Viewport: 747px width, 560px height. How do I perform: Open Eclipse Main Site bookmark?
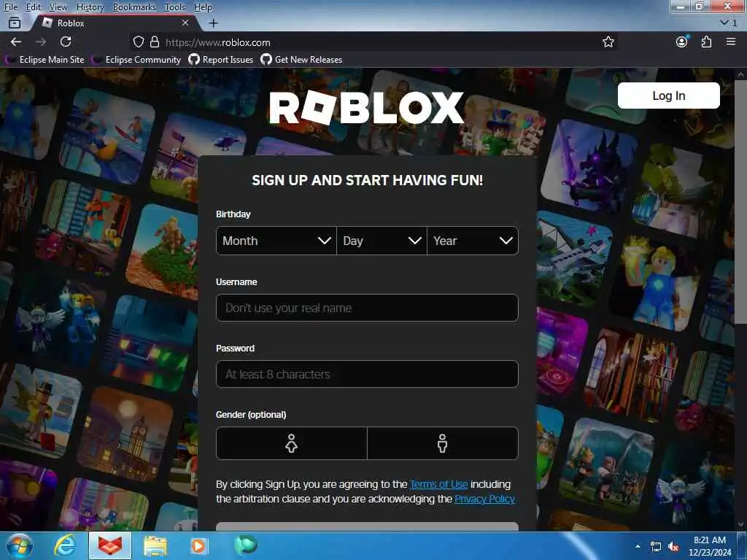[x=44, y=60]
